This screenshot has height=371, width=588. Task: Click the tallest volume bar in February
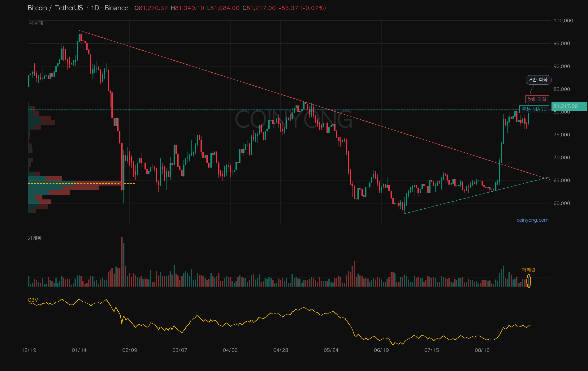(x=122, y=262)
